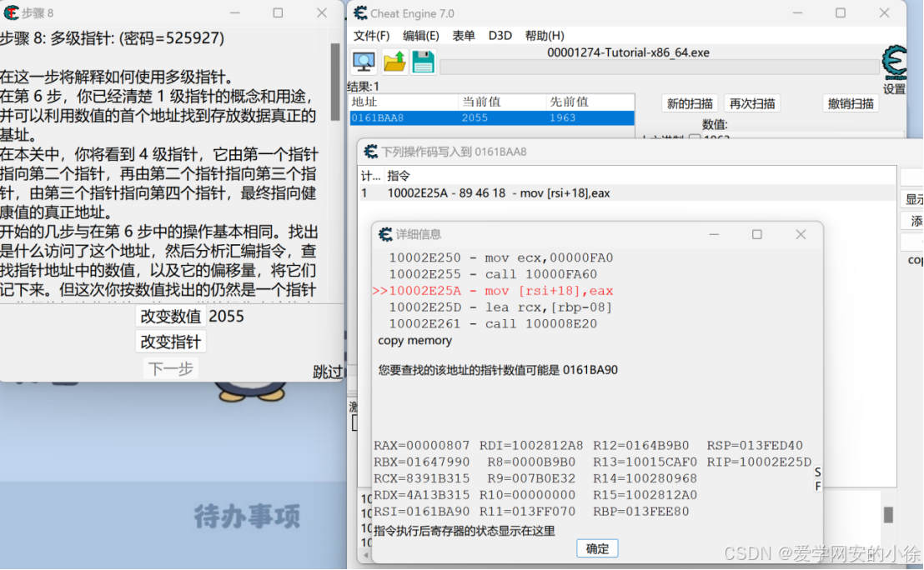Close the 步骤 8 tutorial window
The image size is (924, 570).
(x=322, y=13)
